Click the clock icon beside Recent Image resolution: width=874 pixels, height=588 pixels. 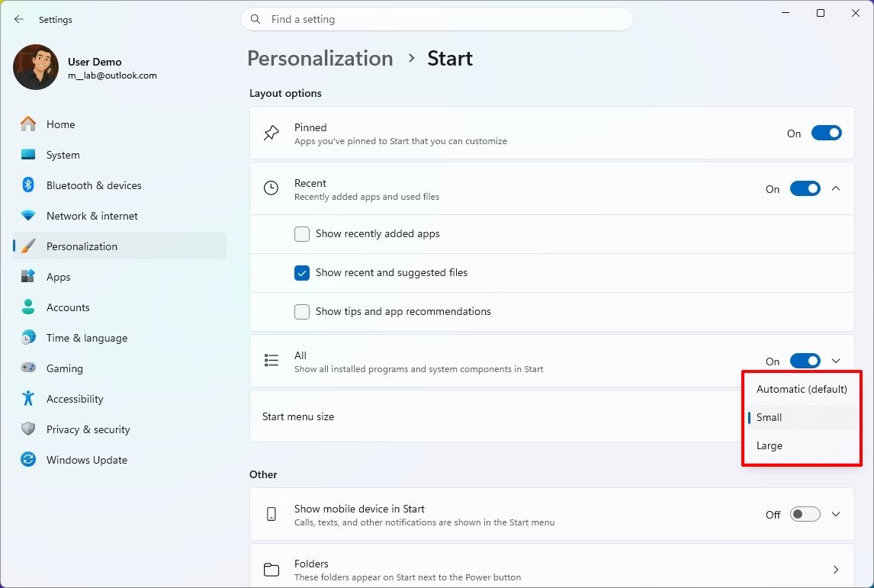272,188
